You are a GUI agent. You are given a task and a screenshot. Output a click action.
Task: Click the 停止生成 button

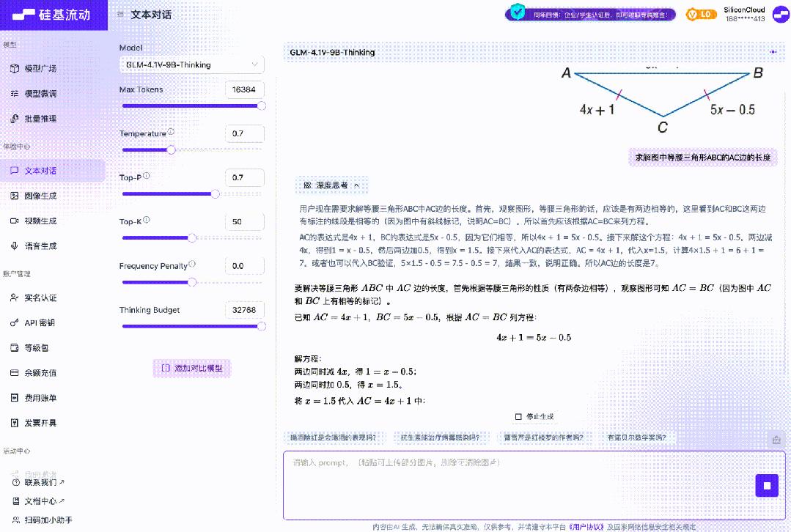pyautogui.click(x=534, y=416)
